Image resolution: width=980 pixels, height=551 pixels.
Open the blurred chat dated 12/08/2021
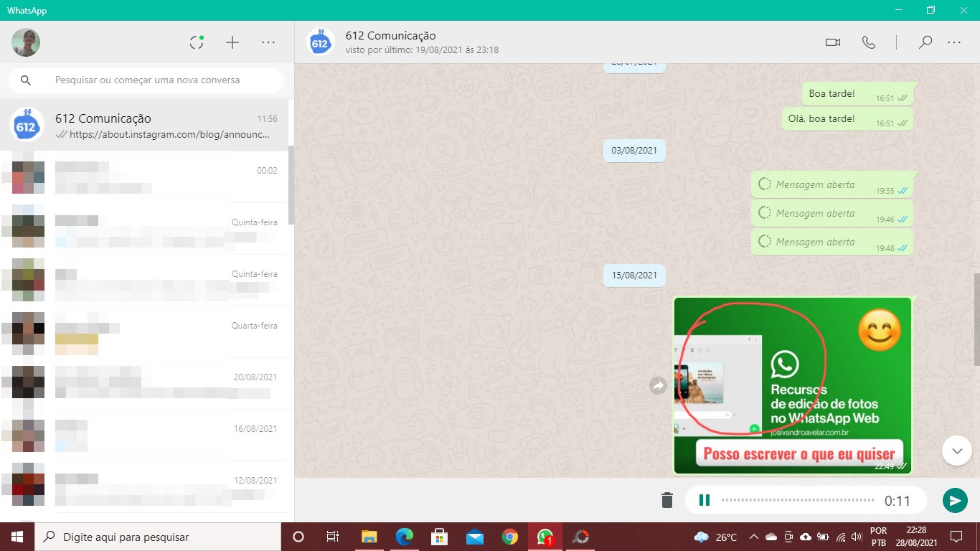tap(143, 486)
